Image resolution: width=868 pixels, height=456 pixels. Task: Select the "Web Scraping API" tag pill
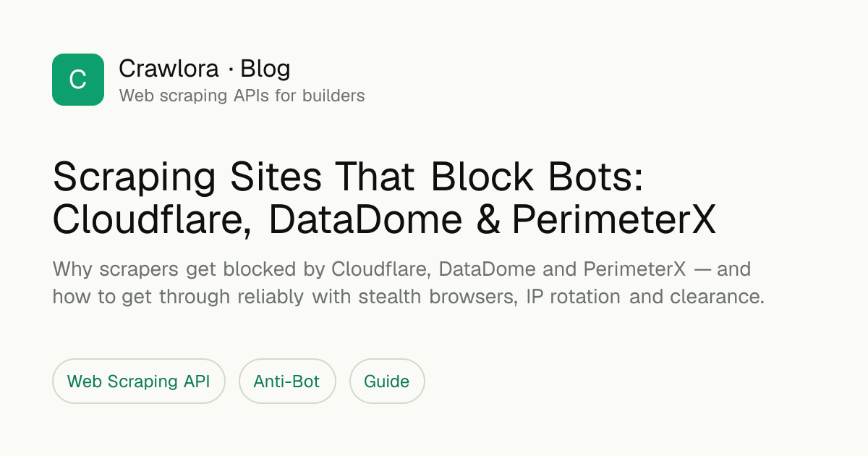click(139, 381)
